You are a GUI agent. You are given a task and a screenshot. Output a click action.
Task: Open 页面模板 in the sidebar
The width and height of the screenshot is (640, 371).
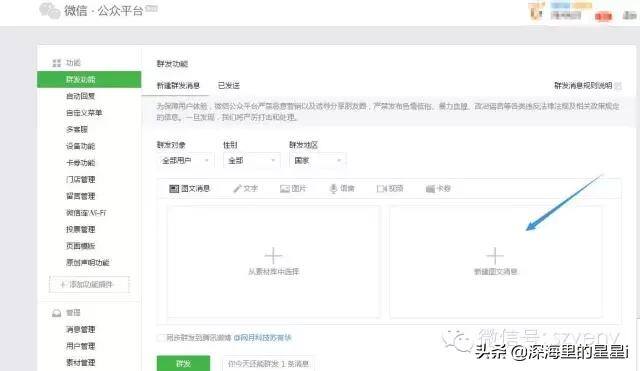pyautogui.click(x=80, y=246)
